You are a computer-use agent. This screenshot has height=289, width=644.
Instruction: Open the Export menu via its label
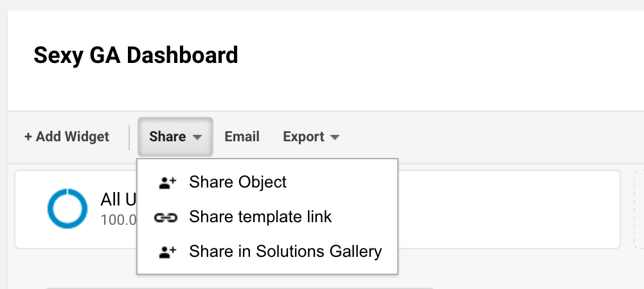pos(303,136)
